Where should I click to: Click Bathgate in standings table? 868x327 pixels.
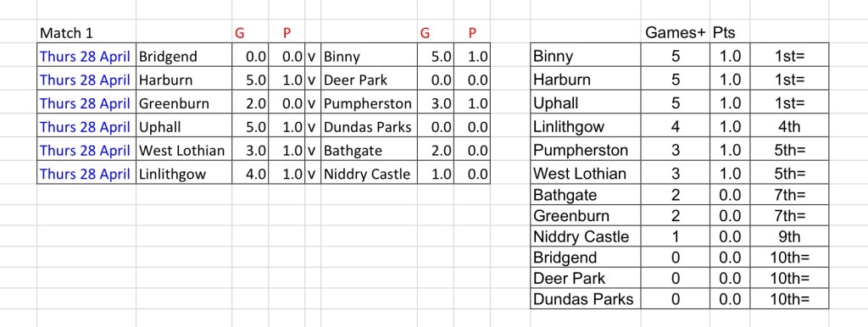click(586, 195)
